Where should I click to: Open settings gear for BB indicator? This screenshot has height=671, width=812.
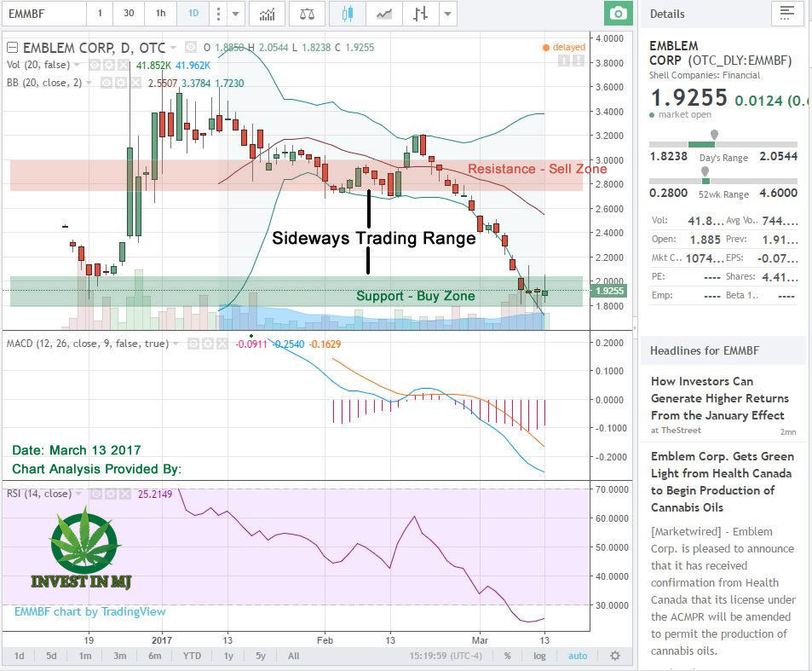(121, 83)
